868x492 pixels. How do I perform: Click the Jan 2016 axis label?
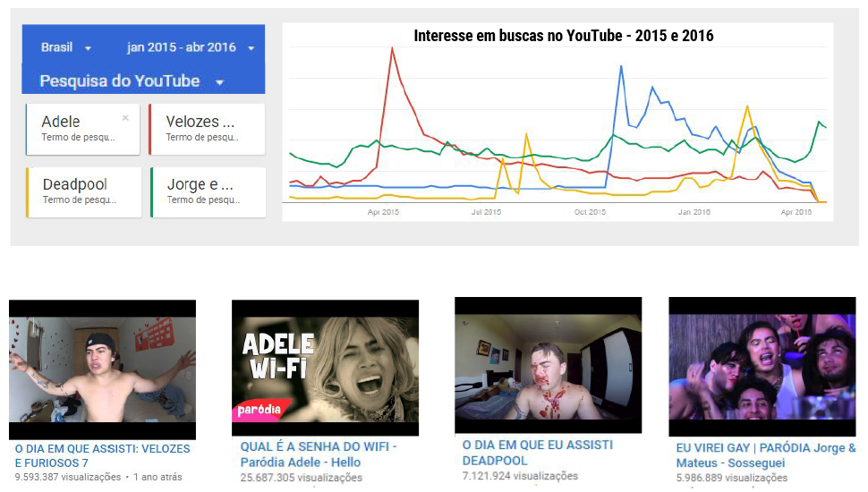point(694,212)
